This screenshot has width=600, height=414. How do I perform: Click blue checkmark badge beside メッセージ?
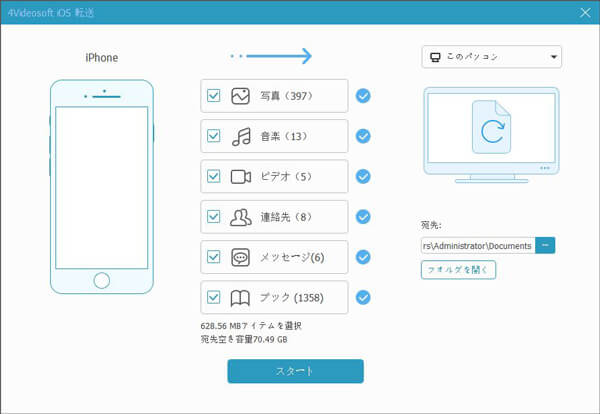(363, 257)
